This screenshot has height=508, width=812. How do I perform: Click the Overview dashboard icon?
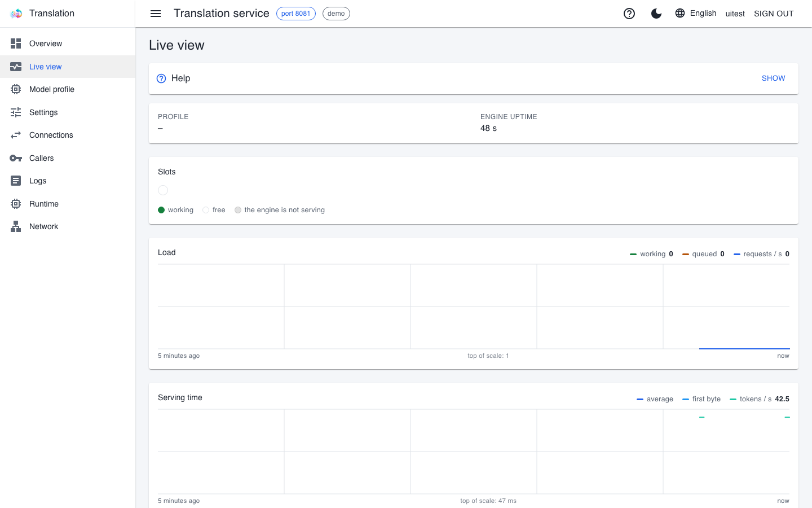pyautogui.click(x=16, y=43)
